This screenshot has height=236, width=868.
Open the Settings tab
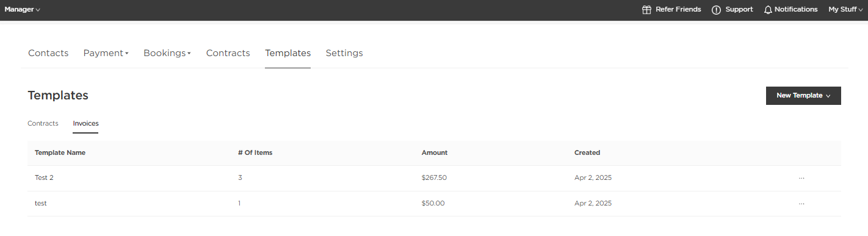click(x=344, y=53)
